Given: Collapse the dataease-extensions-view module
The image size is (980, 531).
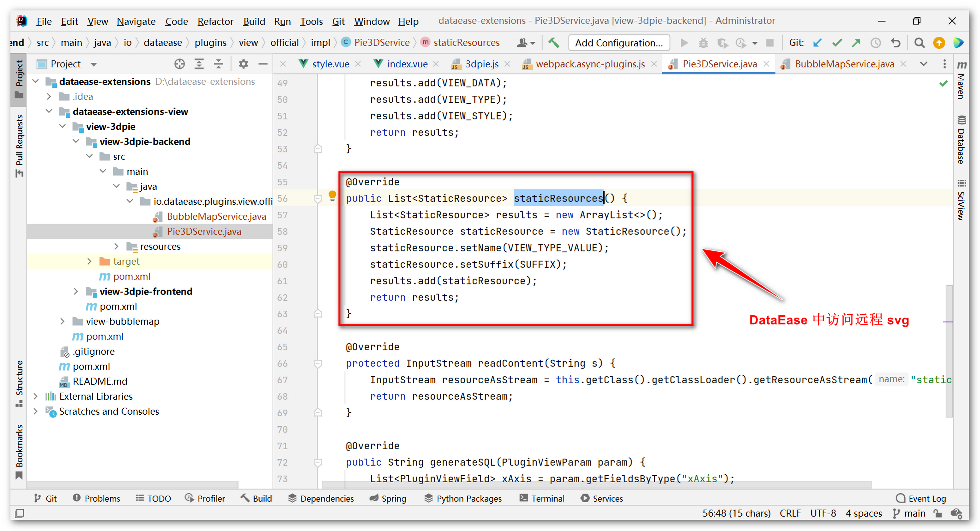Looking at the screenshot, I should pyautogui.click(x=49, y=112).
